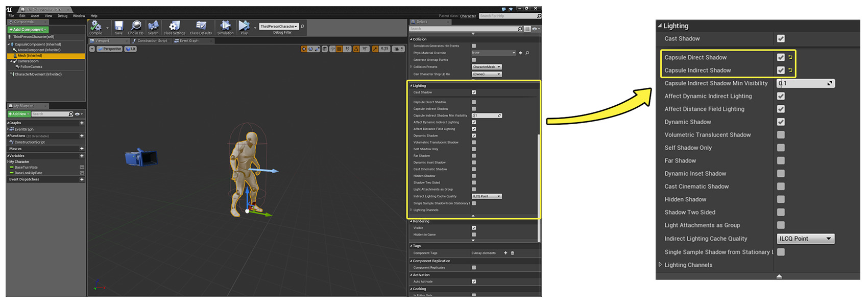Add a new variable with Variables plus icon
Screen dimensions: 868x303
coord(82,156)
